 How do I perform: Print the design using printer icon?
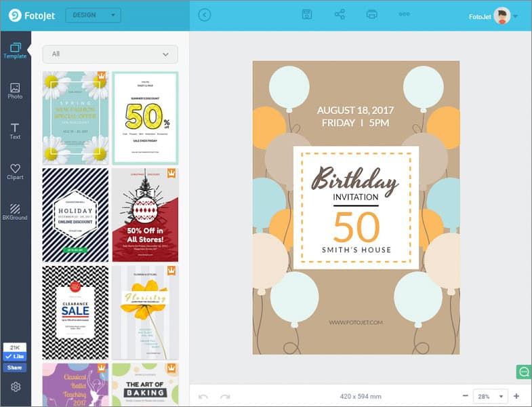[x=372, y=14]
